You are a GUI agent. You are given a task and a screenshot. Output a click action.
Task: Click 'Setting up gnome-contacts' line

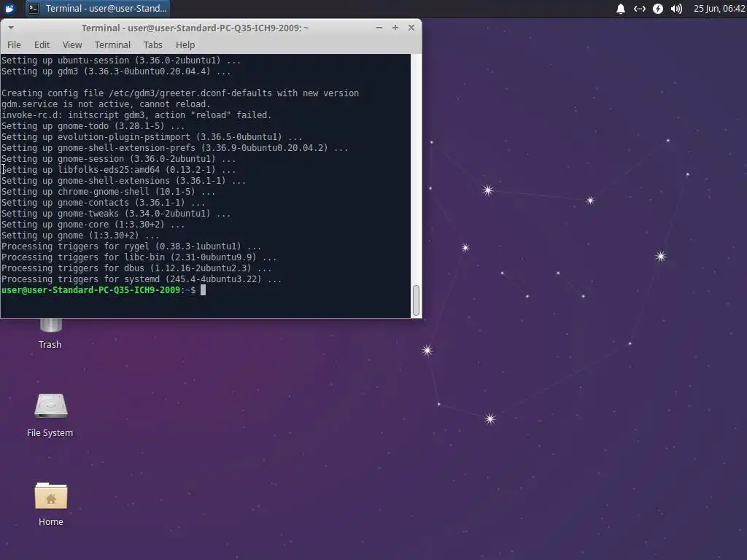(103, 203)
